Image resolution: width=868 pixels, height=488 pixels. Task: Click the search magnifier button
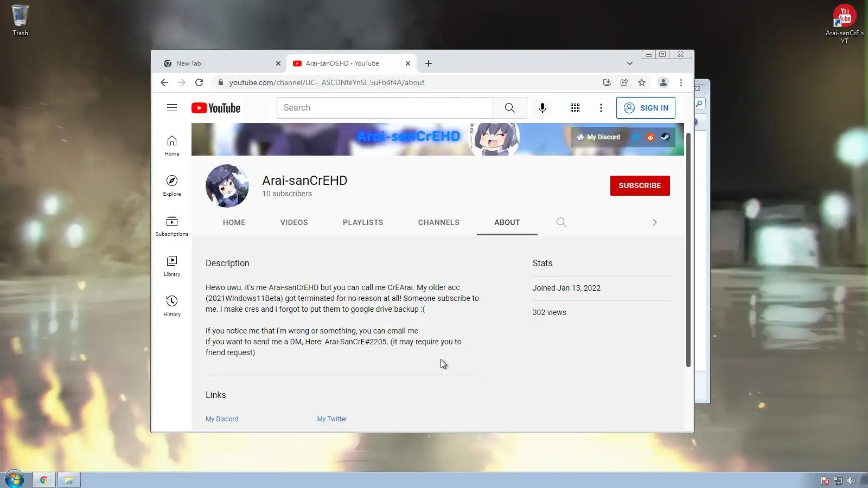point(509,108)
